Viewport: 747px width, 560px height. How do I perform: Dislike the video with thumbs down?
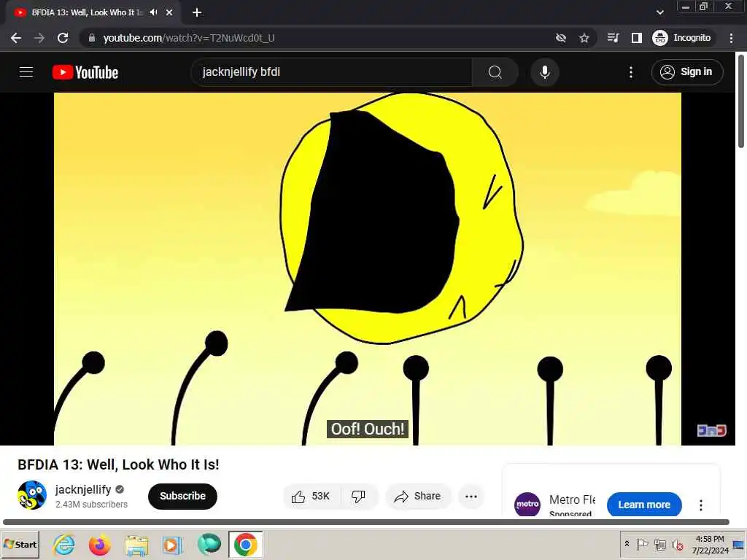point(358,496)
